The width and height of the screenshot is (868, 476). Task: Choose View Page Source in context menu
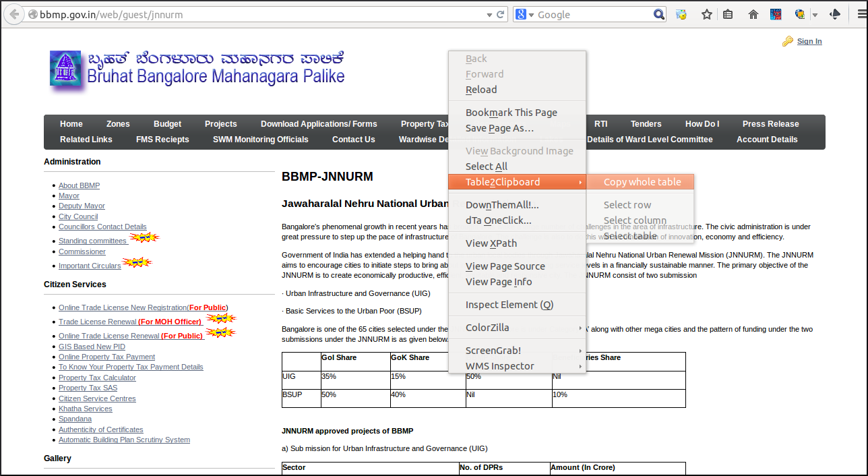coord(518,266)
